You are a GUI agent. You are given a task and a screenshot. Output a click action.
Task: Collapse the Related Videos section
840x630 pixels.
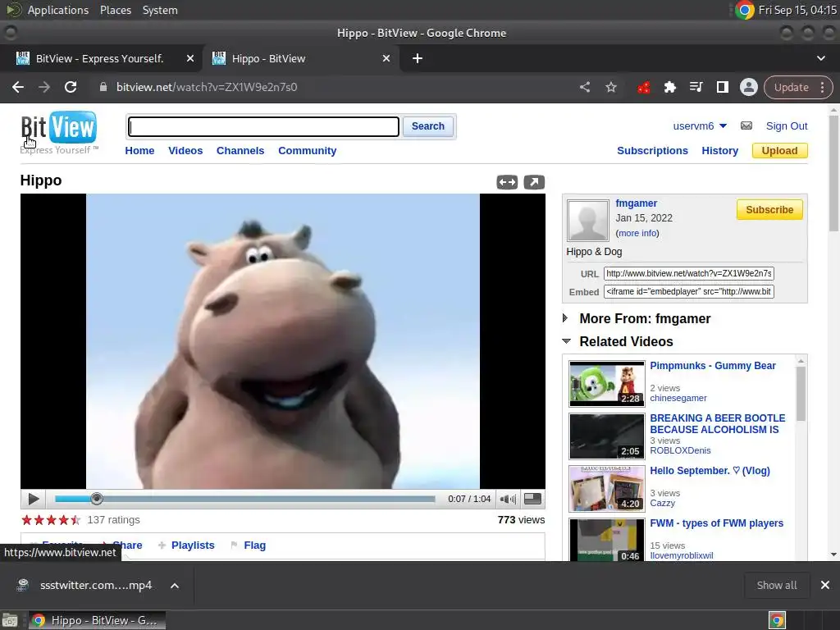(566, 341)
